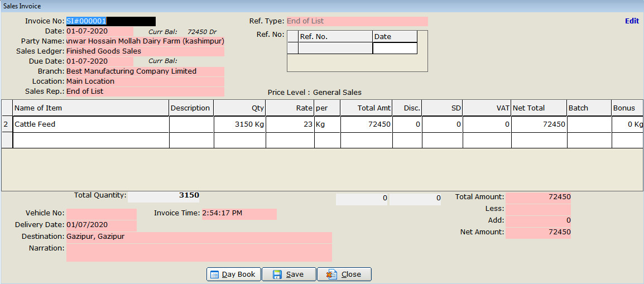Screen dimensions: 644x284
Task: Click the Vehicle No field
Action: point(102,214)
